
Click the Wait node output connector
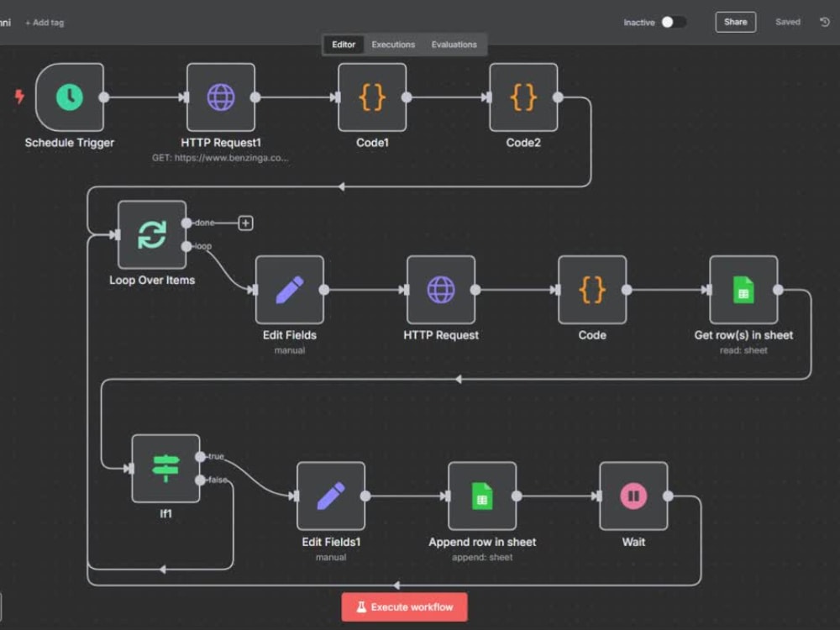[x=668, y=496]
